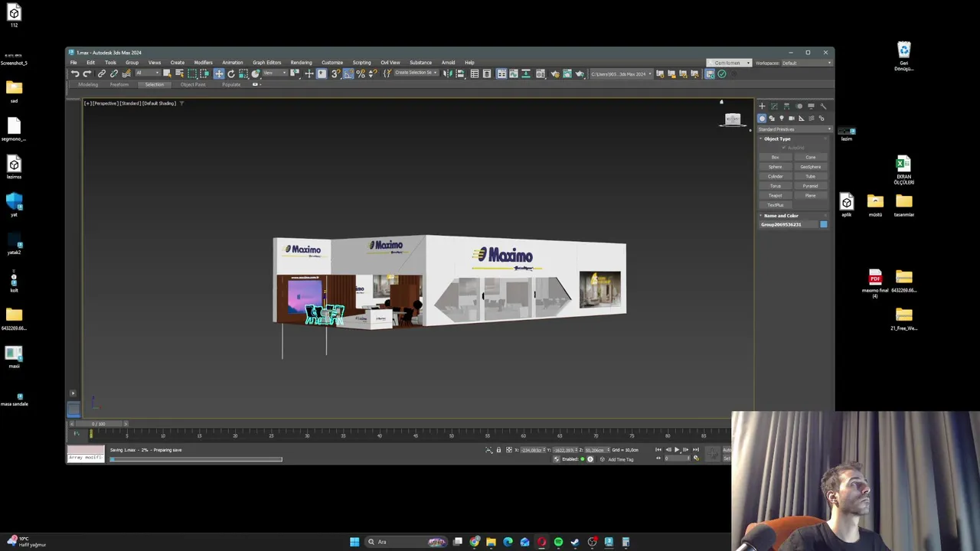Toggle Window/Crossing selection mode

(204, 73)
